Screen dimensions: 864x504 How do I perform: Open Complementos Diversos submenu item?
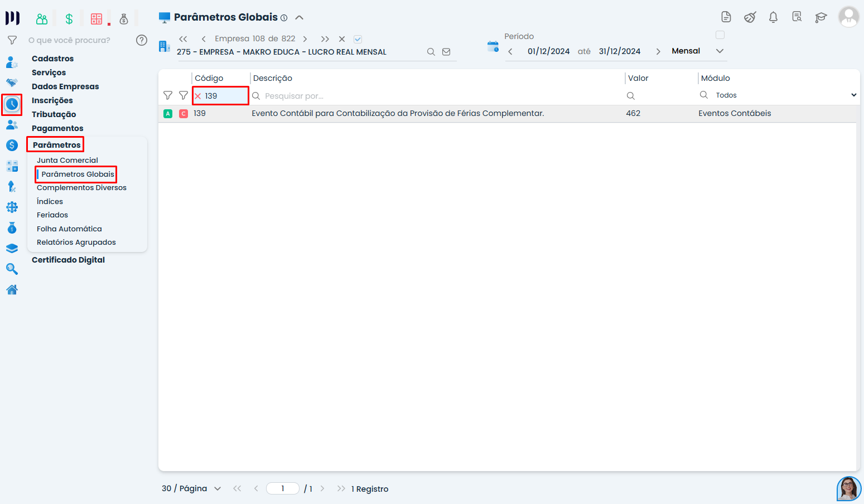81,188
